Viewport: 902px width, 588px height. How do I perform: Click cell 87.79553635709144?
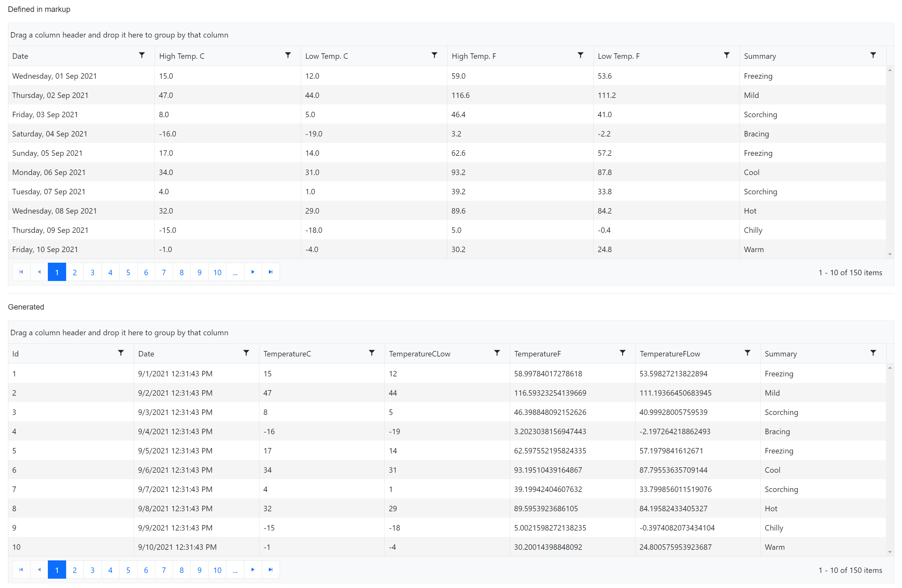698,470
